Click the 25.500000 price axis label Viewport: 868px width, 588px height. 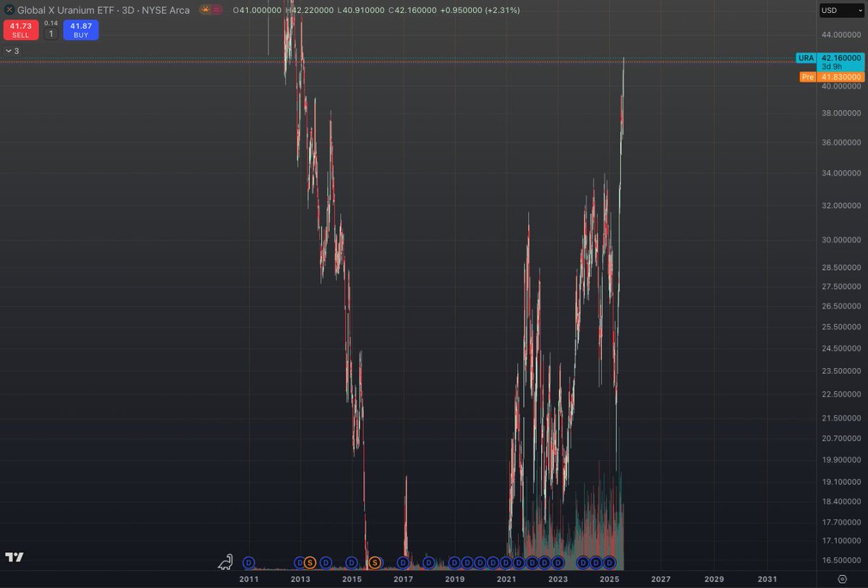[x=841, y=328]
